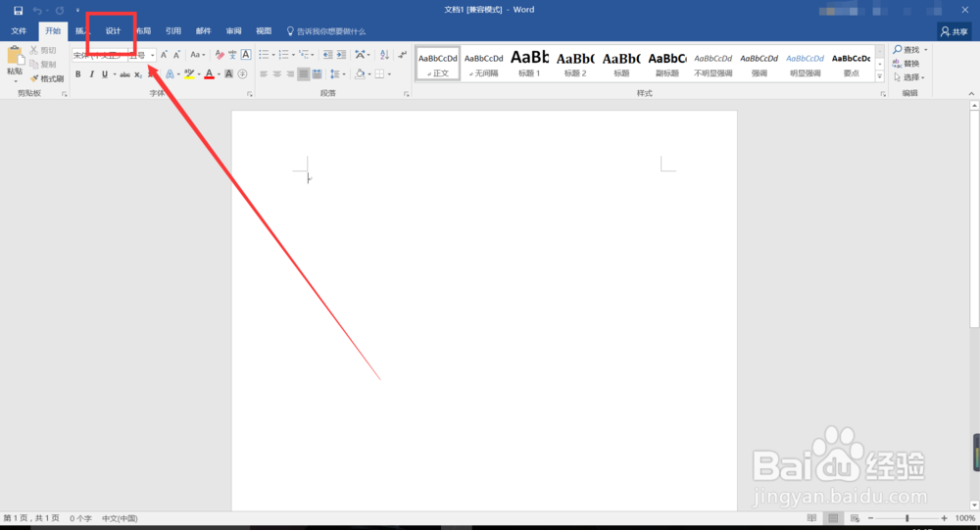Apply strikethrough with abc icon
Viewport: 980px width, 530px height.
point(125,74)
